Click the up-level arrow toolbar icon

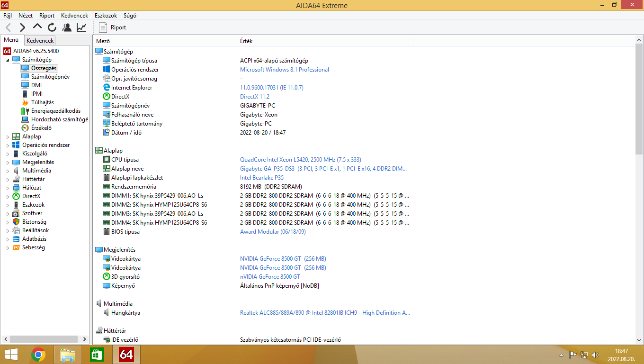tap(37, 27)
